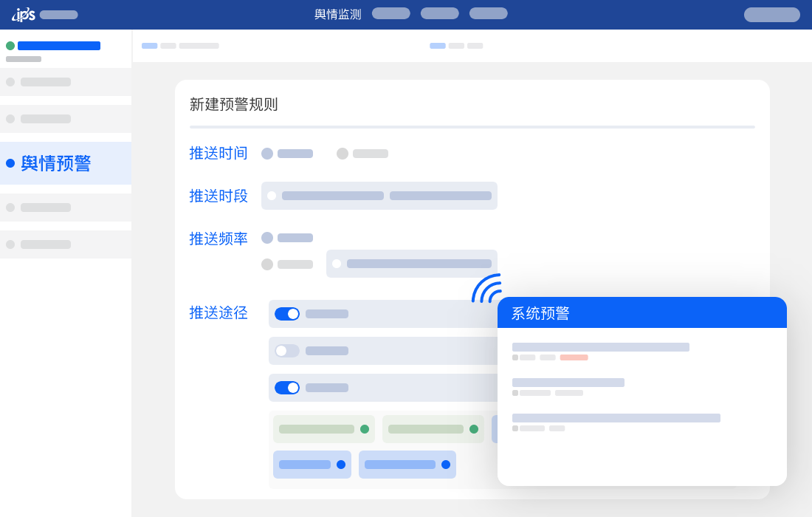Image resolution: width=812 pixels, height=517 pixels.
Task: Select the first channel chip with green dot
Action: (x=323, y=428)
